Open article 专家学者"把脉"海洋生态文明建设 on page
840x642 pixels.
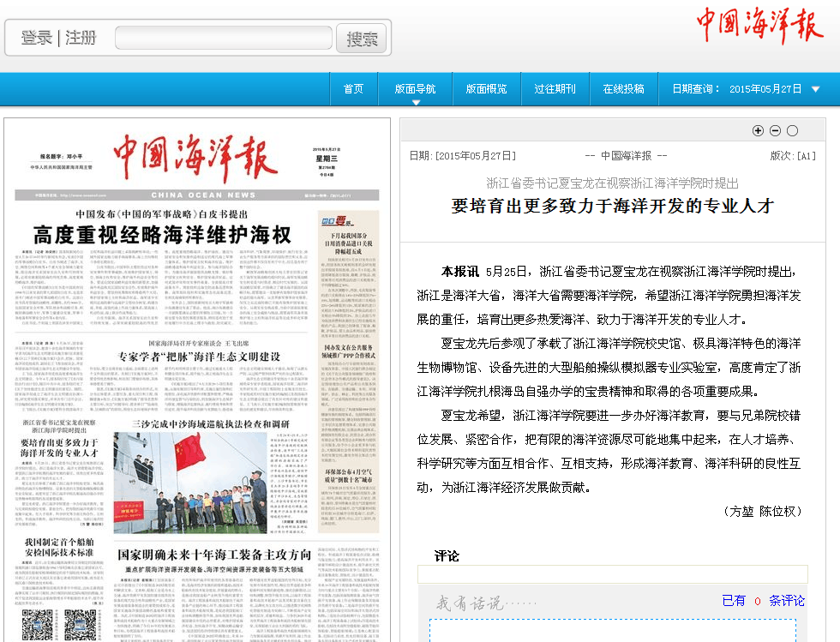click(x=199, y=357)
